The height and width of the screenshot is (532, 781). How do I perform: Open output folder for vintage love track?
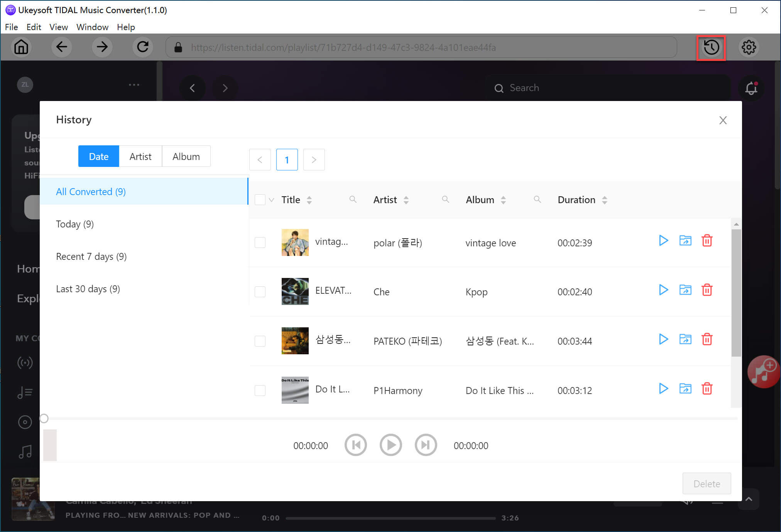click(x=685, y=241)
